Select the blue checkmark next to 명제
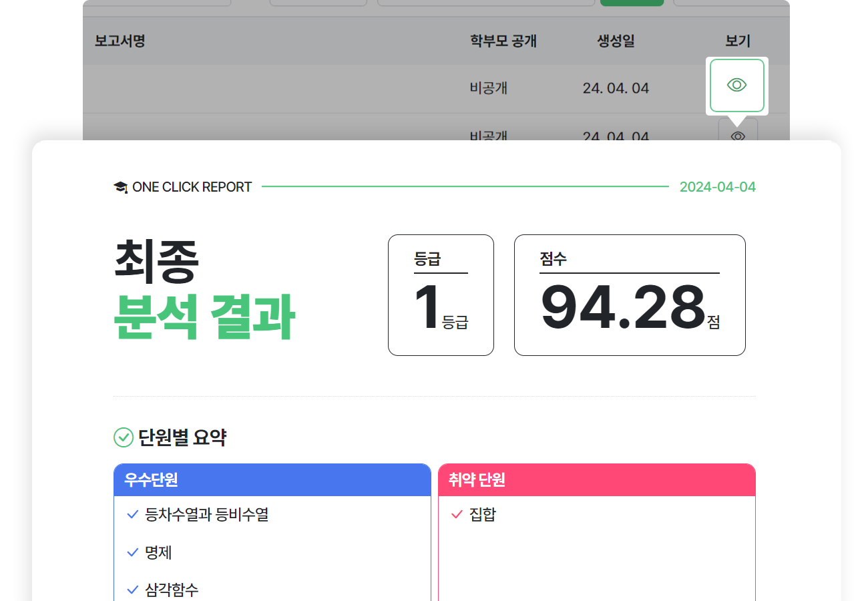The width and height of the screenshot is (868, 601). 132,553
